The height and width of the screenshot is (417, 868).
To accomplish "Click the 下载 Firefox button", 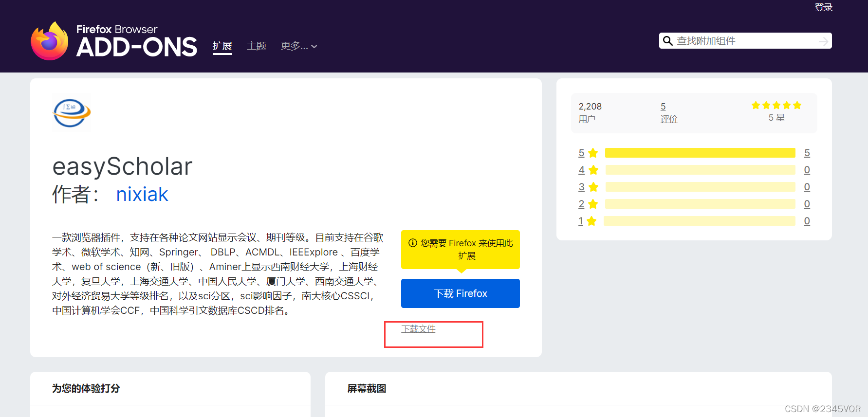I will pos(461,293).
